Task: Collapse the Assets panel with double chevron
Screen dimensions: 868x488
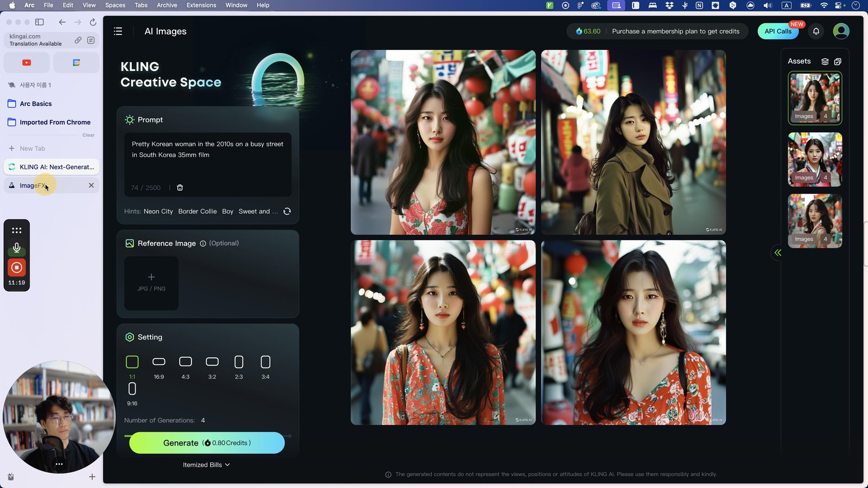Action: click(x=777, y=253)
